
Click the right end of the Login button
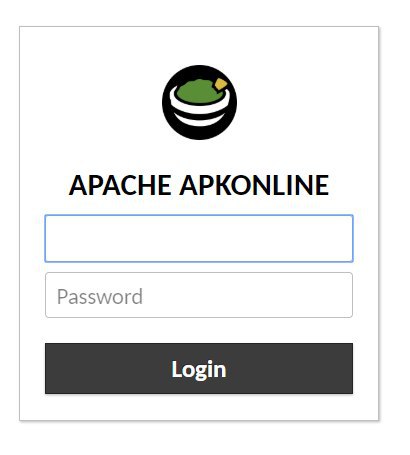coord(340,368)
